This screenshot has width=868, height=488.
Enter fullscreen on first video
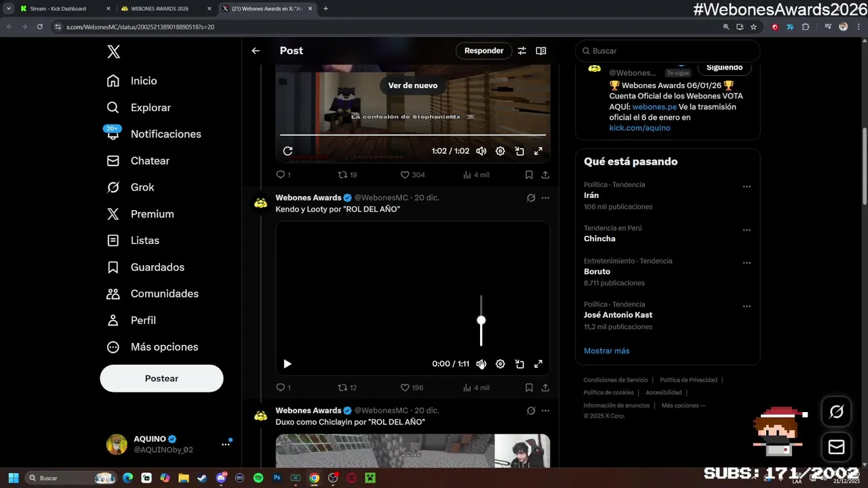[x=538, y=151]
